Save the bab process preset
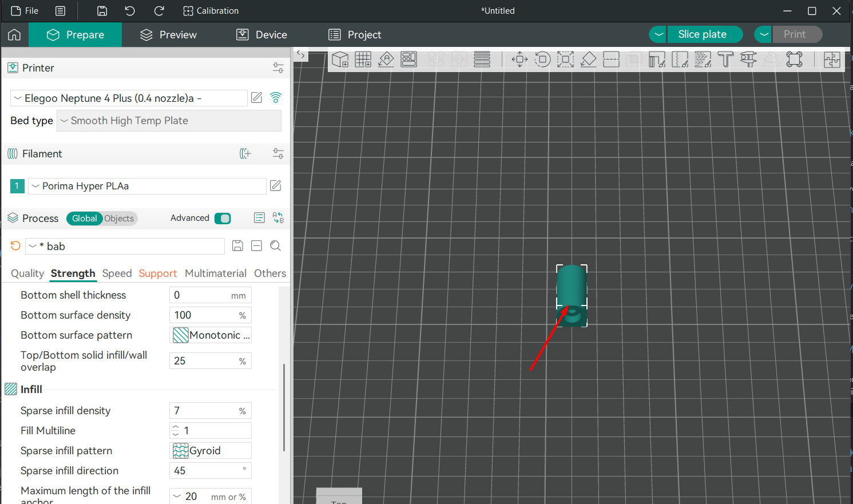853x504 pixels. point(237,246)
